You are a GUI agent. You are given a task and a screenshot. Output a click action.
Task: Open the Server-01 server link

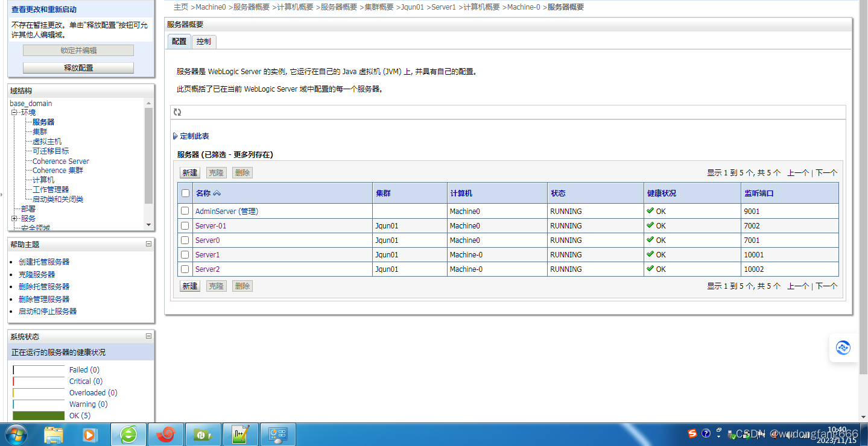click(211, 225)
